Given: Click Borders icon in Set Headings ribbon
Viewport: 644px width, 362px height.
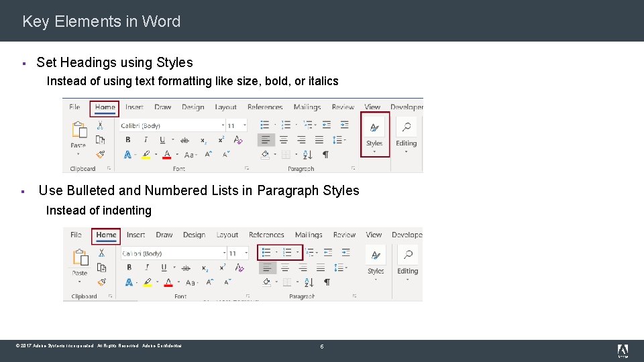Looking at the screenshot, I should click(286, 155).
